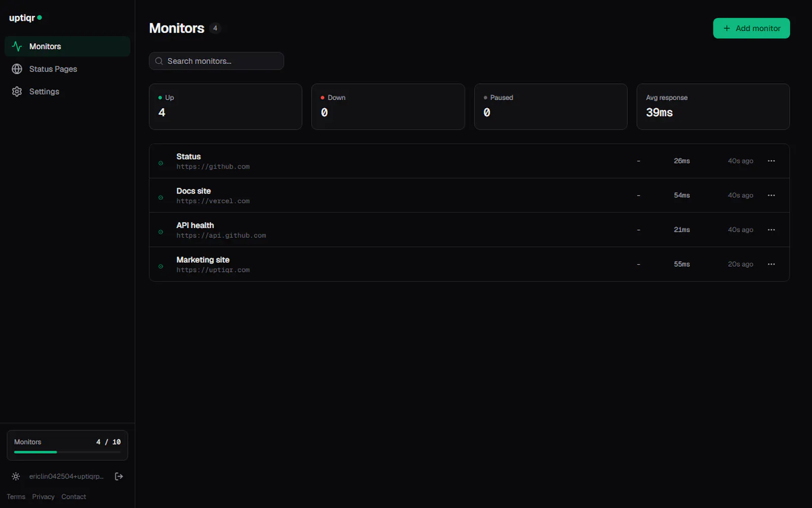The height and width of the screenshot is (508, 812).
Task: Open the Contact link
Action: pyautogui.click(x=74, y=497)
